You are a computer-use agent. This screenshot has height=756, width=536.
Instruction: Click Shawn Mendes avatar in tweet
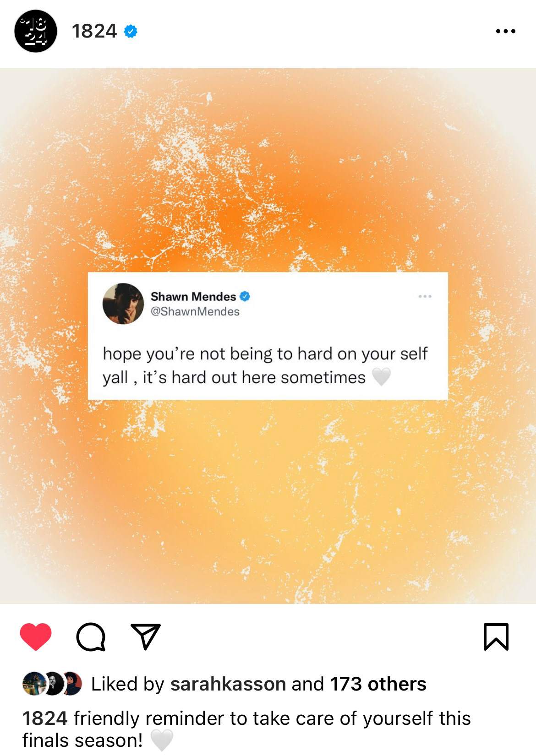[x=123, y=304]
